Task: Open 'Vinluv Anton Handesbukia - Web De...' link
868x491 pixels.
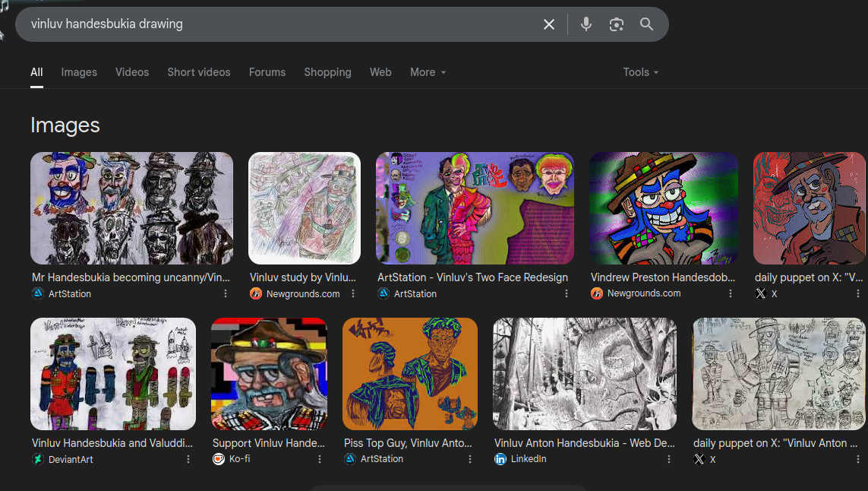Action: (x=585, y=443)
